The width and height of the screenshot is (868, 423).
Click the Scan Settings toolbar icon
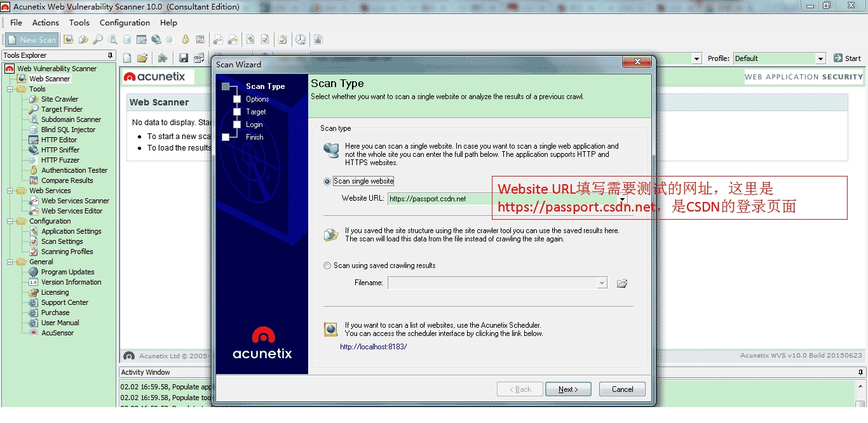(265, 39)
